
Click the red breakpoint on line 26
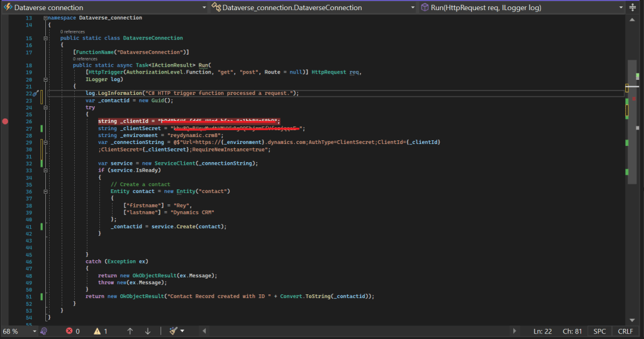coord(6,121)
